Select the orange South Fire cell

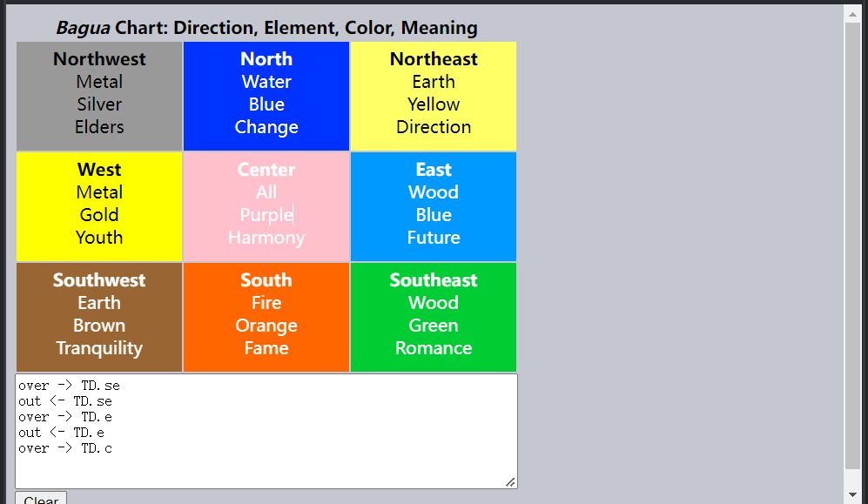[x=266, y=317]
